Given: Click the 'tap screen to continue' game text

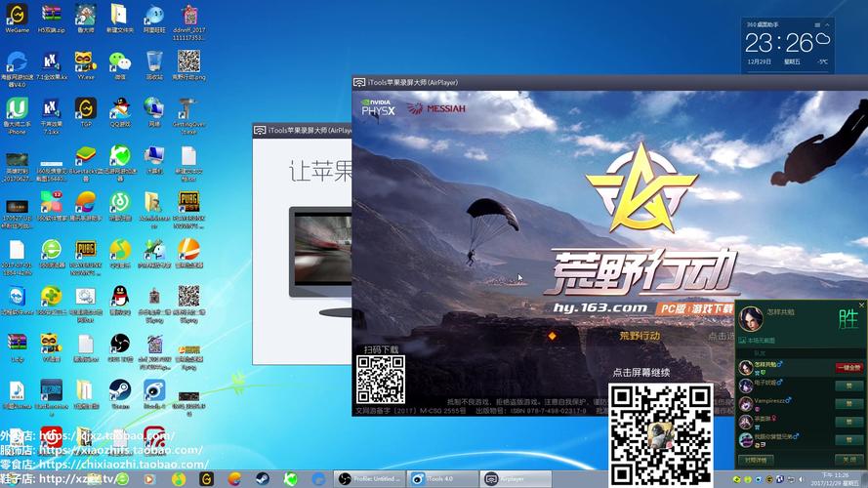Looking at the screenshot, I should [x=641, y=373].
